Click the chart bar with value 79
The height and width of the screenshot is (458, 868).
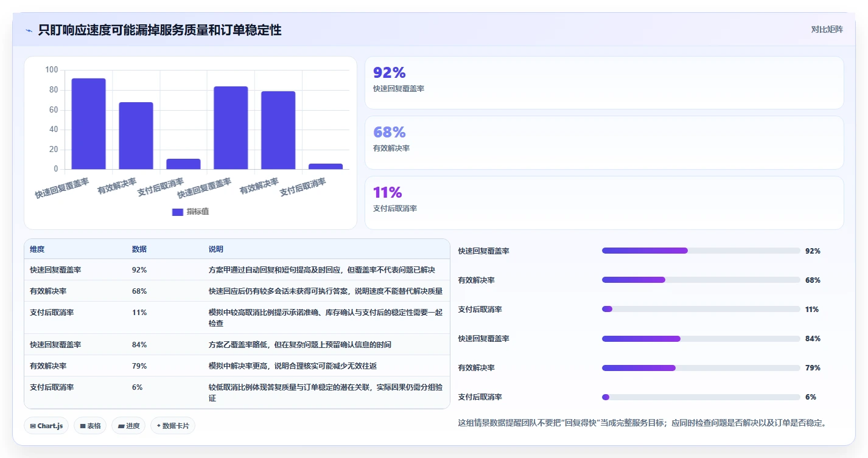pos(278,130)
